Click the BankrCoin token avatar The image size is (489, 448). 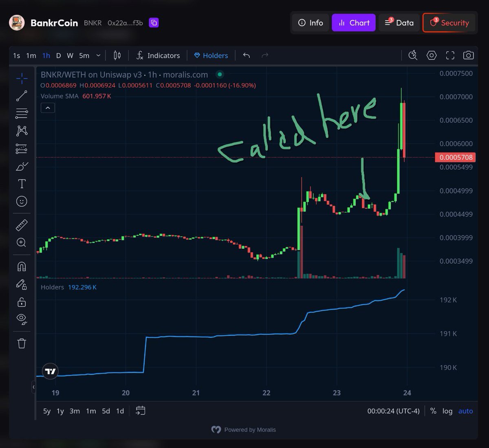[17, 23]
